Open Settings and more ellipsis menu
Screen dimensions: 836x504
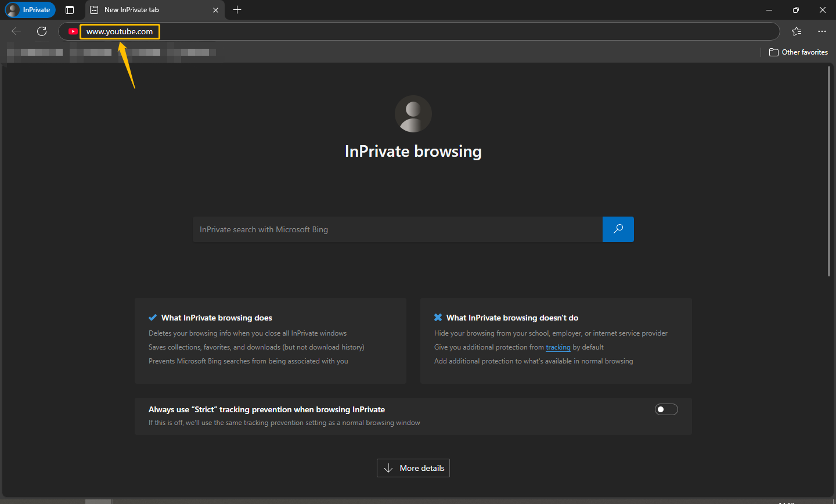821,31
